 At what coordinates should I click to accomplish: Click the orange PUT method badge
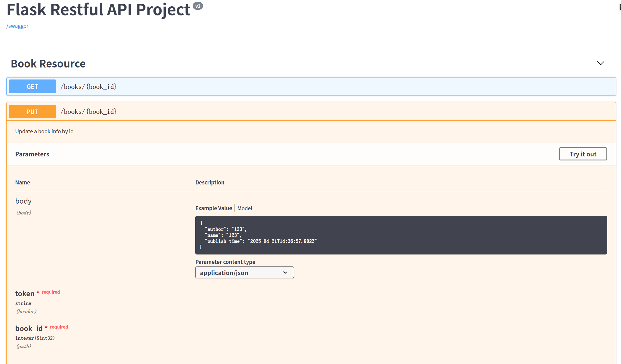[x=32, y=112]
